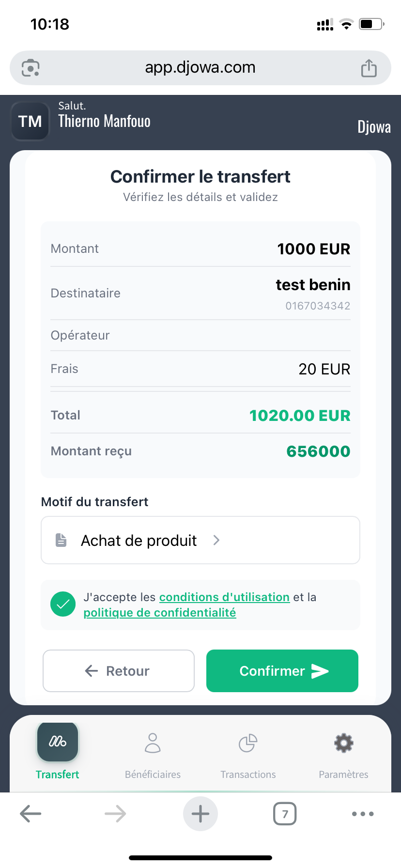The image size is (401, 868).
Task: Tap the TM profile avatar
Action: (30, 121)
